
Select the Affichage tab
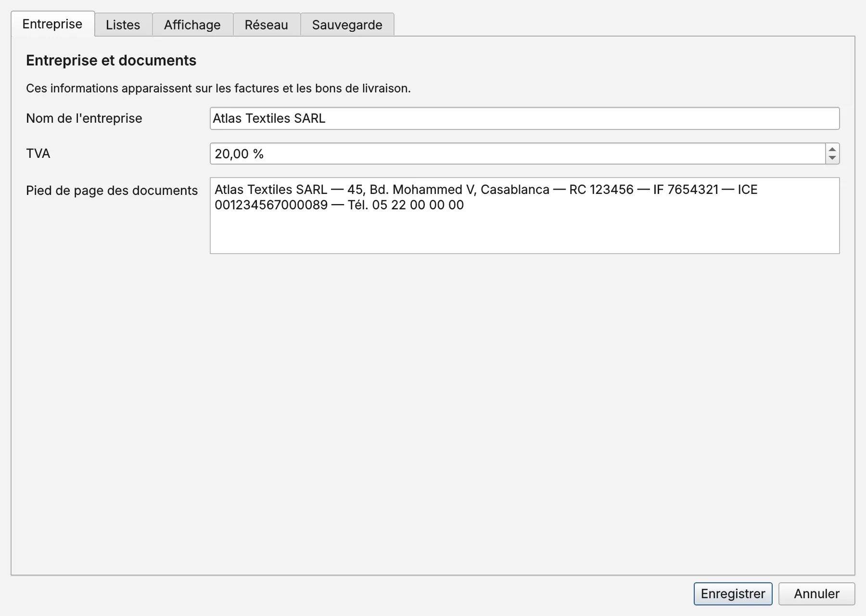[x=192, y=25]
